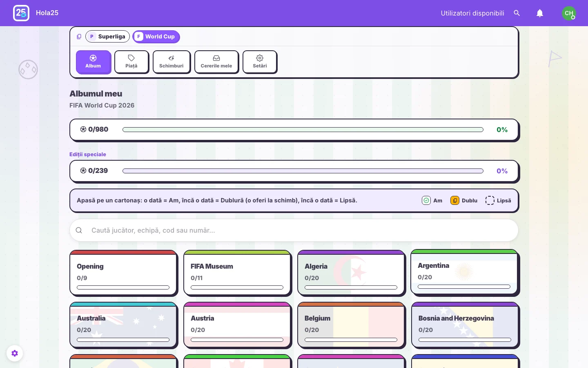Open the Cererile mele tab

[216, 62]
